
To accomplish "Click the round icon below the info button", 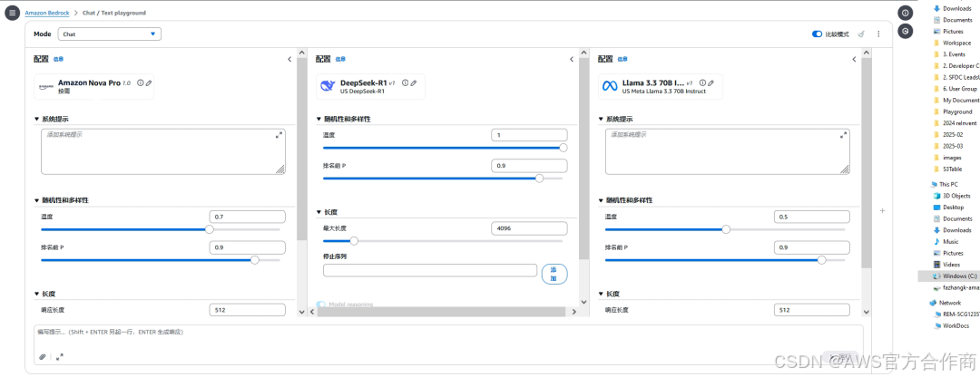I will (x=905, y=31).
